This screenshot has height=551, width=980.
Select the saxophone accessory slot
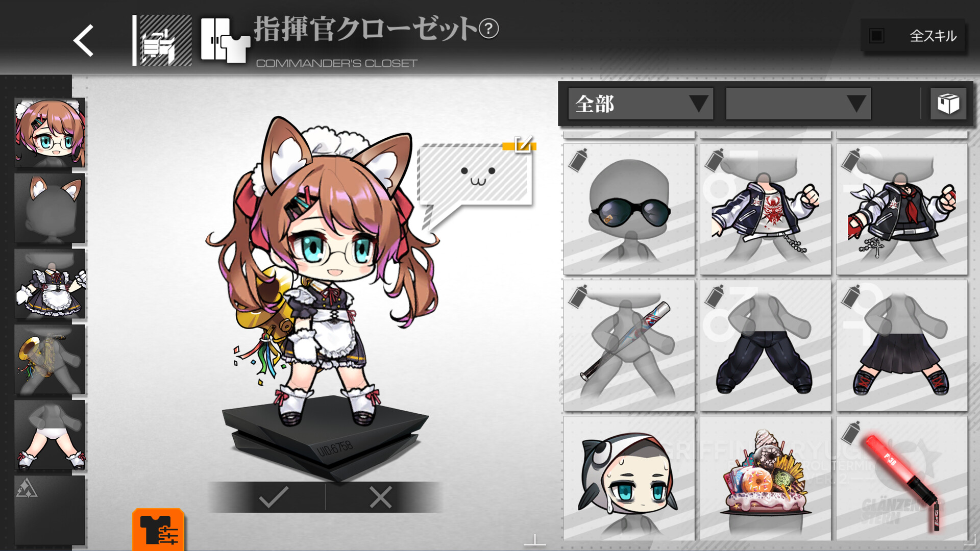50,360
